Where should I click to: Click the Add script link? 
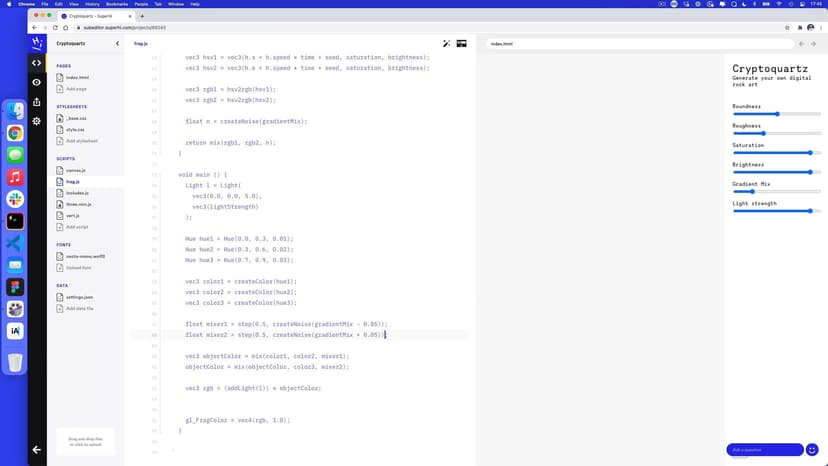[77, 227]
